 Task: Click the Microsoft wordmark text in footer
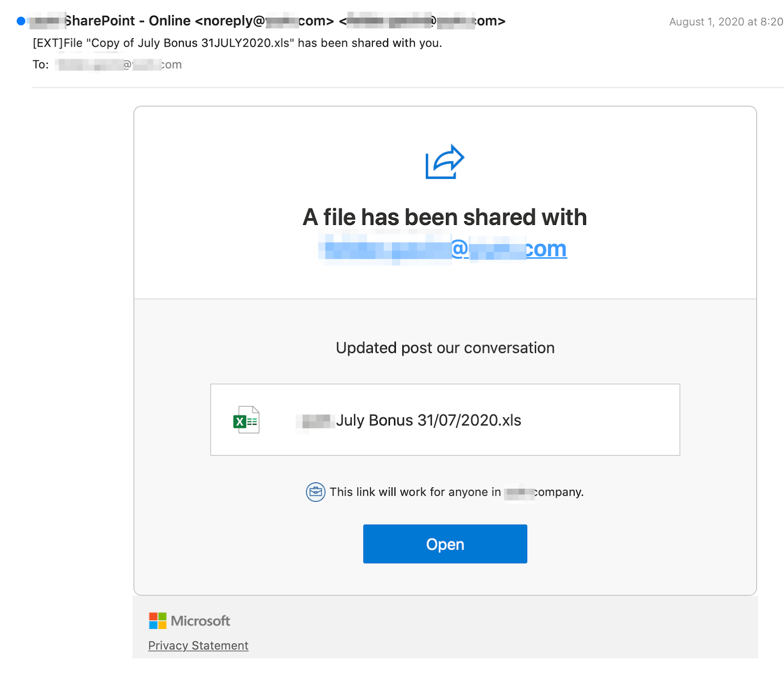200,621
